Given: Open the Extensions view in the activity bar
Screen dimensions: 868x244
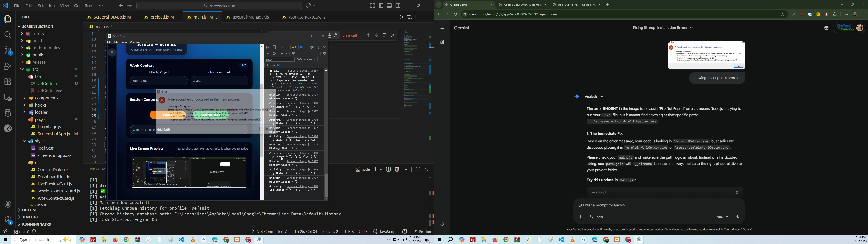Looking at the screenshot, I should pos(8,82).
